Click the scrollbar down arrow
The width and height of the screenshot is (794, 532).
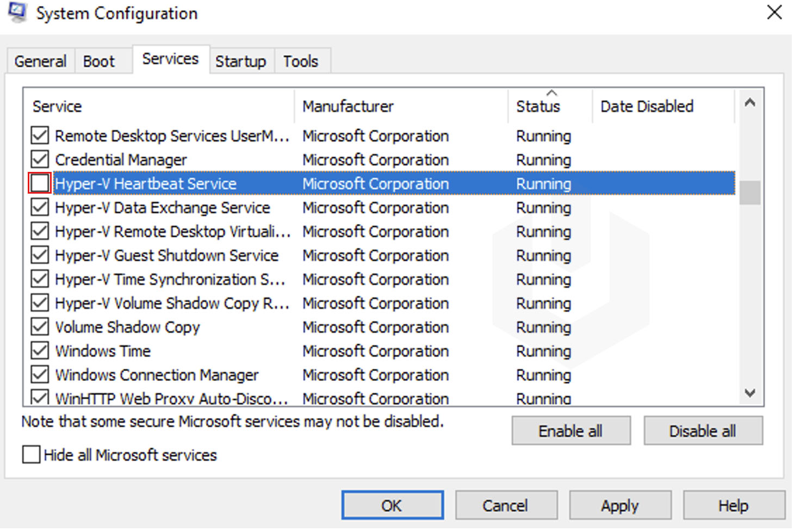(750, 393)
